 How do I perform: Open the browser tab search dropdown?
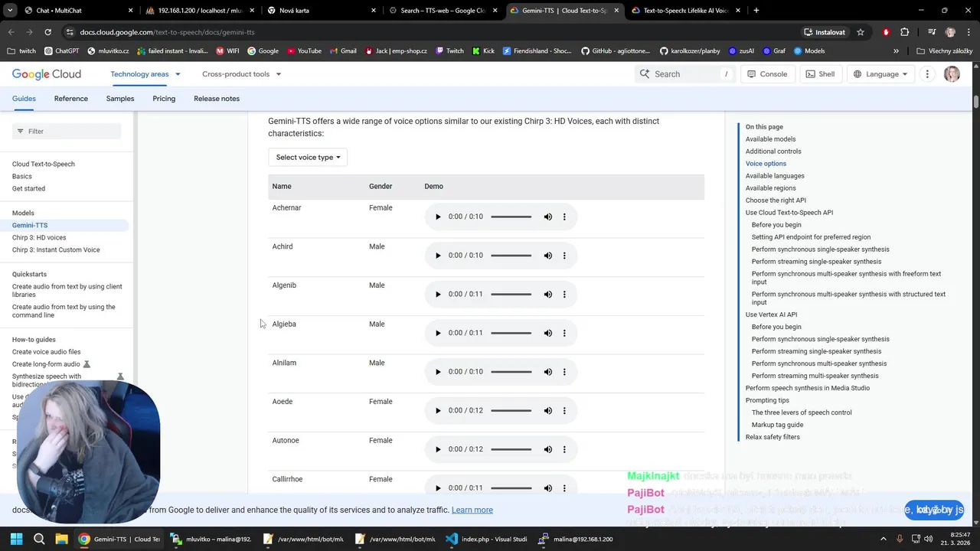click(11, 11)
